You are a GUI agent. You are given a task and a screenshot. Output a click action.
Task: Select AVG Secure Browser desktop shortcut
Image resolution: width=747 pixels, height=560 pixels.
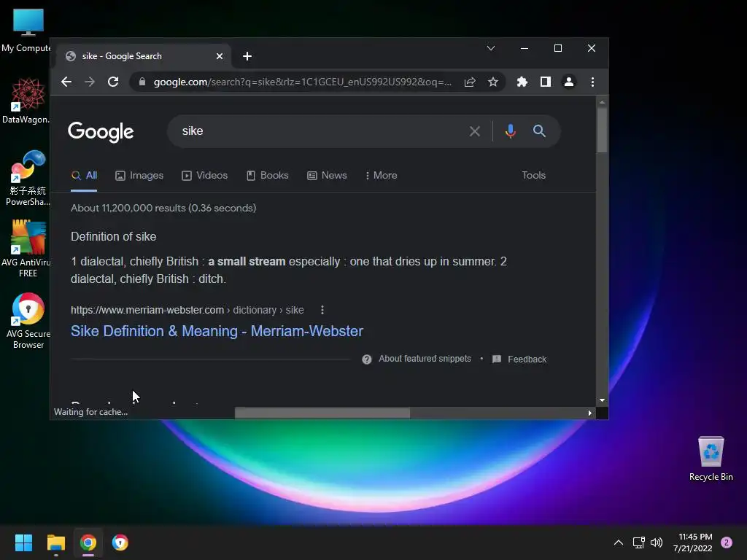pyautogui.click(x=28, y=321)
